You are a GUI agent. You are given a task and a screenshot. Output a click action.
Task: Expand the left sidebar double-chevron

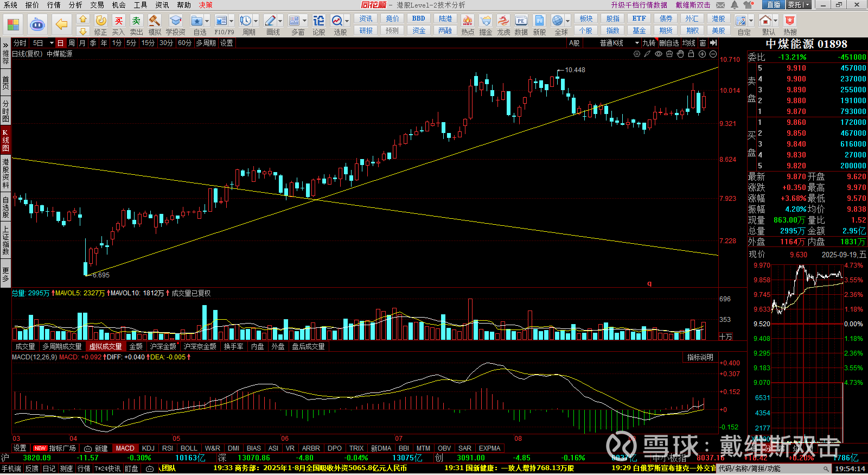pos(5,45)
